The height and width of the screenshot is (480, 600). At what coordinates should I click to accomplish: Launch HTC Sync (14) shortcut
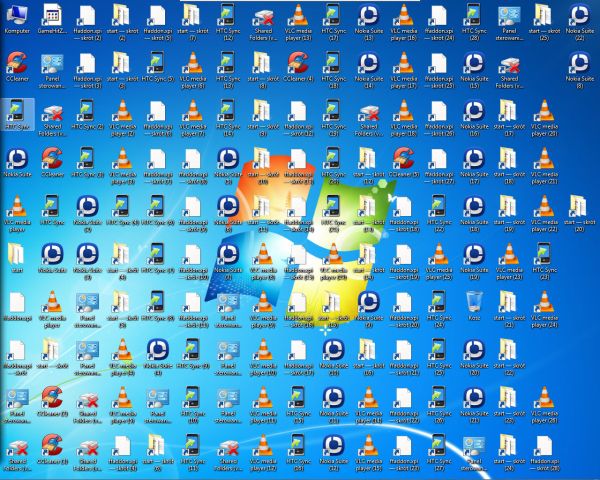pos(228,119)
